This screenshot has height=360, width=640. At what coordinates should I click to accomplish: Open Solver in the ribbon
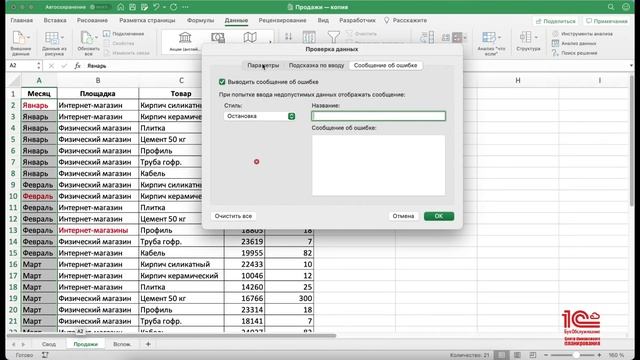pos(575,53)
